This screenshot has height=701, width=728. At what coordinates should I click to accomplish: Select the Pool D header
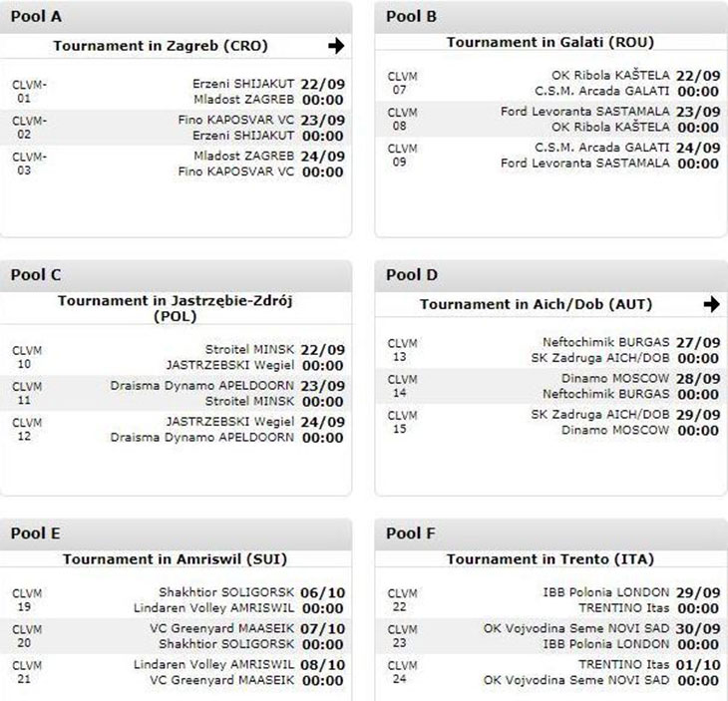coord(551,275)
